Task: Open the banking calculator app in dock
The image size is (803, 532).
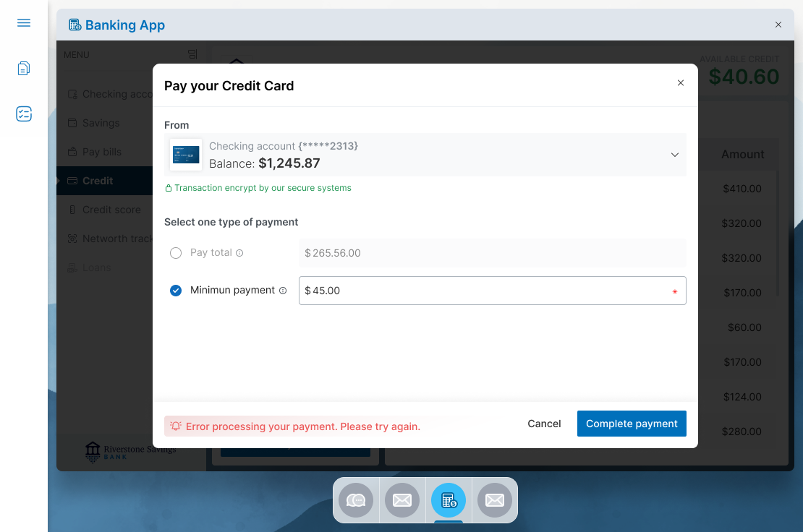Action: pyautogui.click(x=449, y=500)
